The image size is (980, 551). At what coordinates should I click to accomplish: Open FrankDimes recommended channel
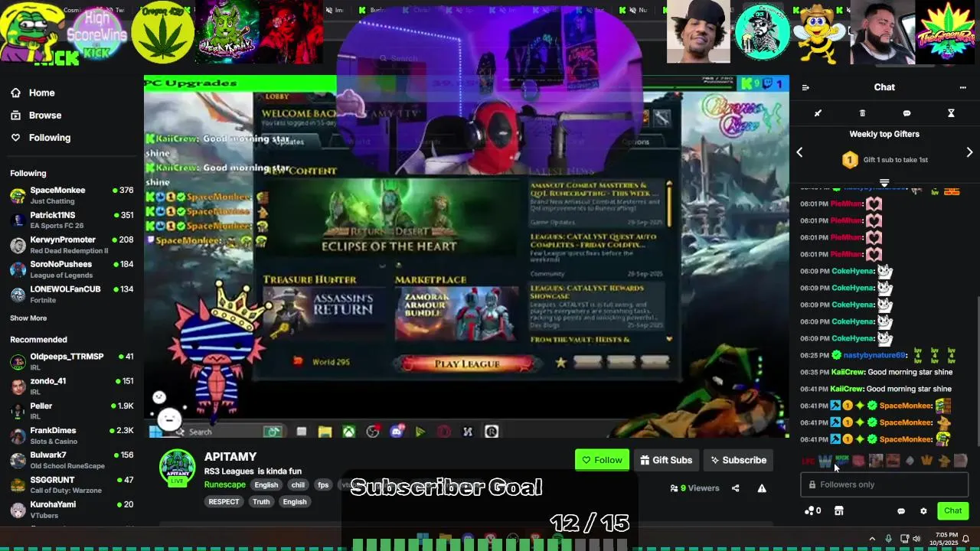tap(71, 435)
